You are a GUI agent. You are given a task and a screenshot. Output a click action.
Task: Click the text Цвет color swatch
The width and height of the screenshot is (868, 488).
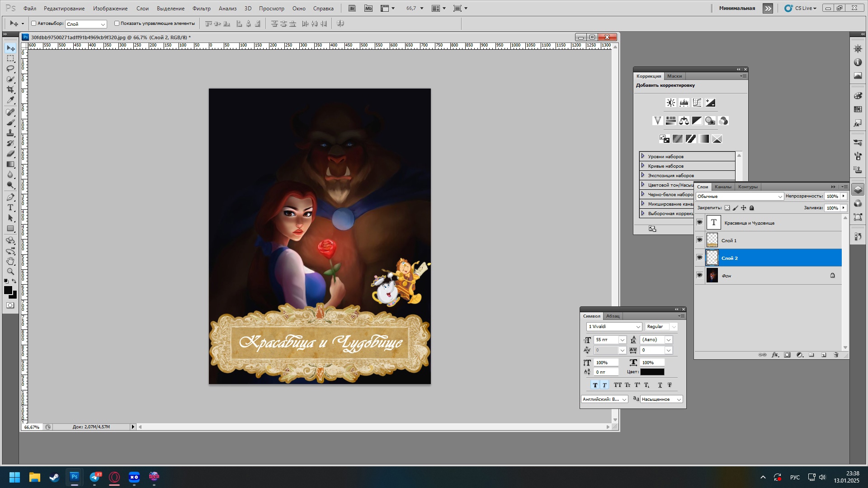pos(652,372)
